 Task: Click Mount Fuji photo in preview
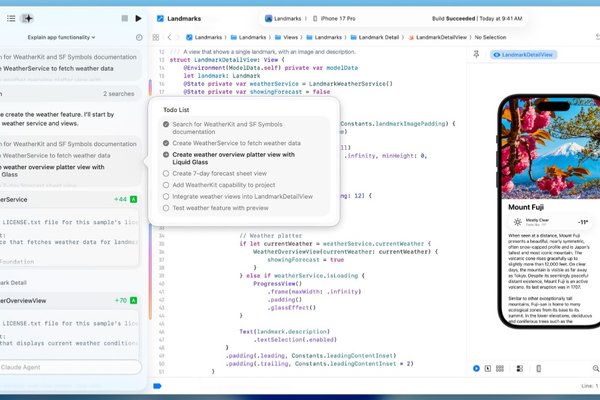(x=551, y=147)
